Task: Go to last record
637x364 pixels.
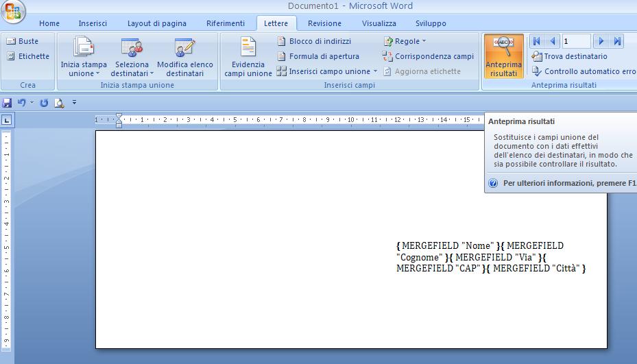Action: click(x=618, y=41)
